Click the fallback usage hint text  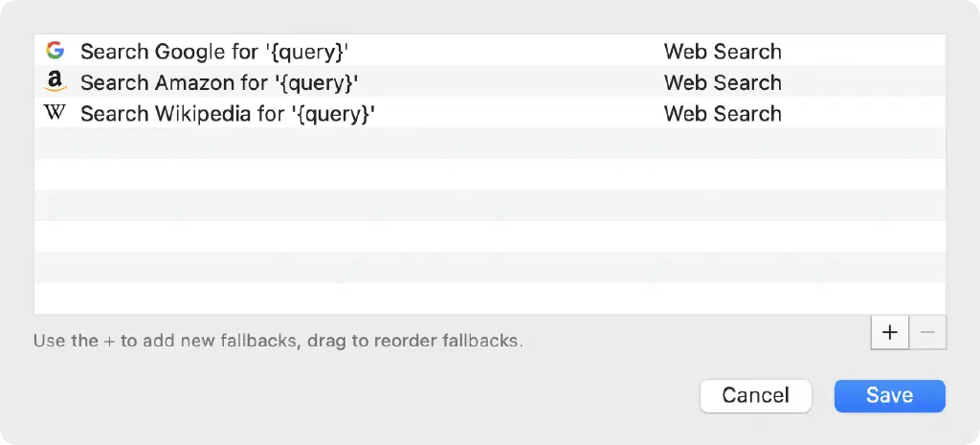(x=278, y=341)
